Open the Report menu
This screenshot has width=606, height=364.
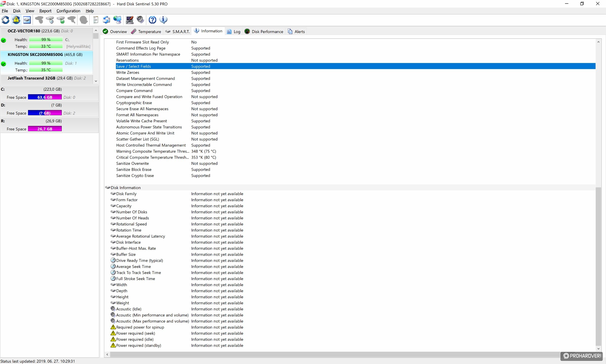45,11
